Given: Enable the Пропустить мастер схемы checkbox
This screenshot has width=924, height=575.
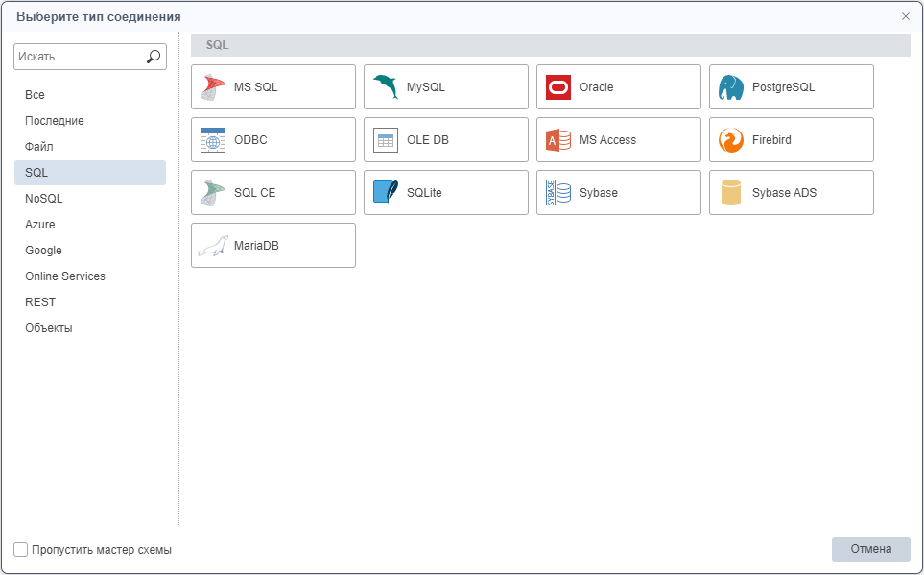Looking at the screenshot, I should click(21, 550).
